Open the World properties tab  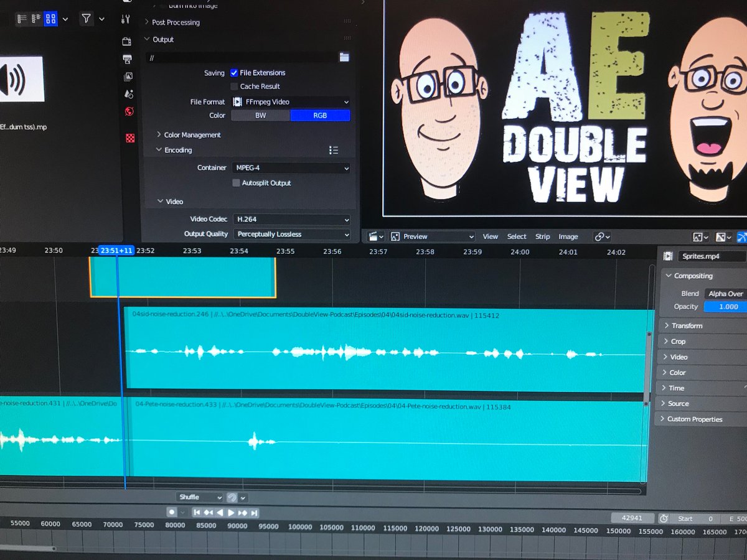click(129, 111)
